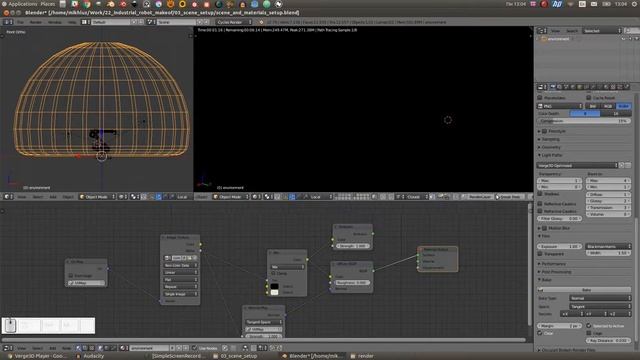Screen dimensions: 640x360
Task: Open the Object properties tab icon
Action: [x=579, y=87]
